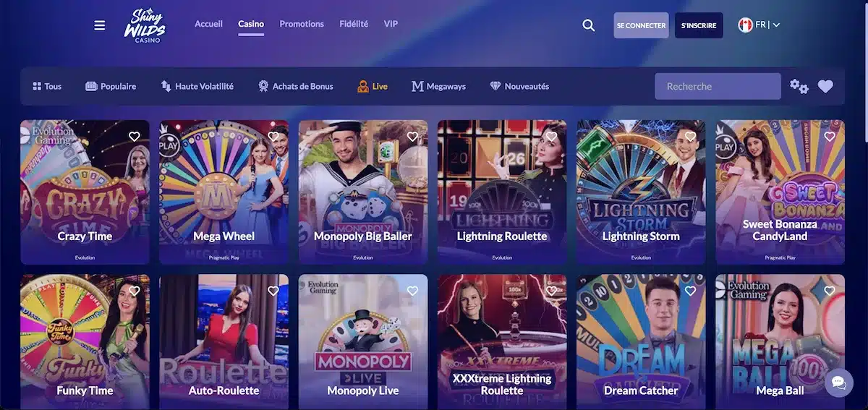The height and width of the screenshot is (410, 868).
Task: Go to the Accueil page
Action: pos(208,24)
